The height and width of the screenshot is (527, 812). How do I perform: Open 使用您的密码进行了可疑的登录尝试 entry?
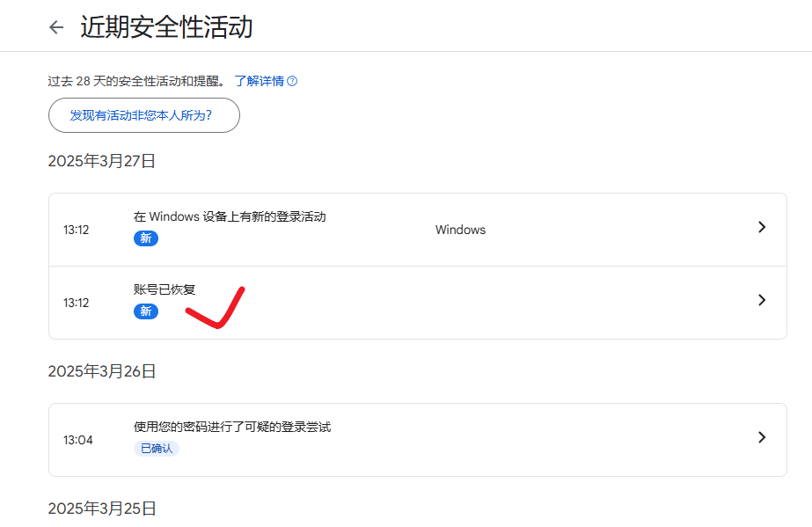(x=232, y=427)
